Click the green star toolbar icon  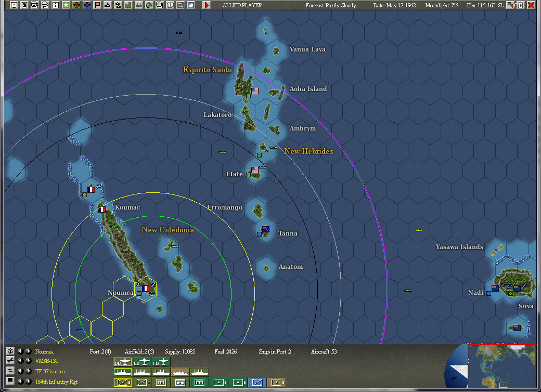pos(66,5)
